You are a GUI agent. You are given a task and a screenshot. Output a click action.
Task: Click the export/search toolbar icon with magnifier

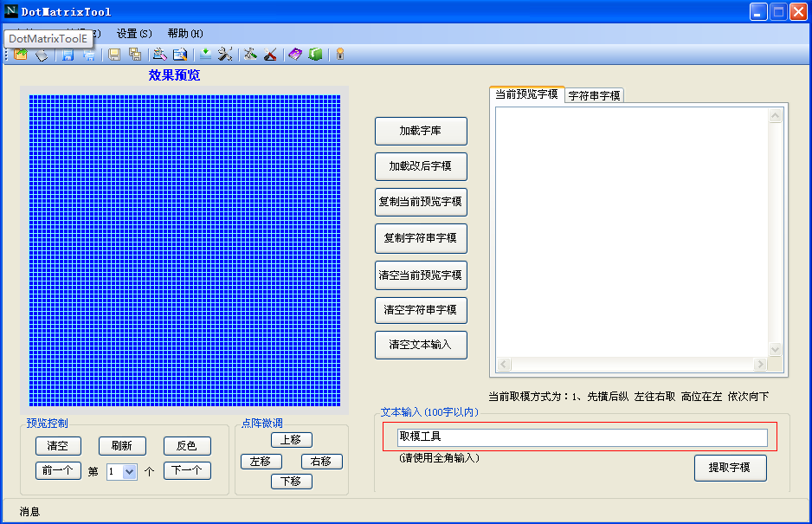[x=178, y=54]
